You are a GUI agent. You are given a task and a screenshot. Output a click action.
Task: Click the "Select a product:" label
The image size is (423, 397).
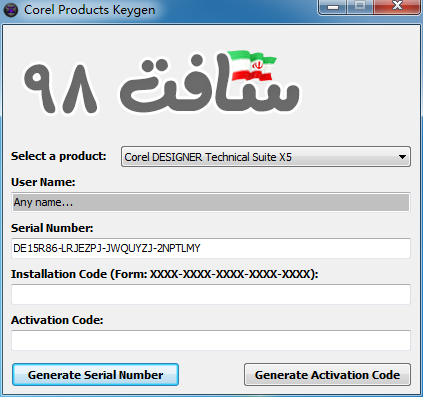click(x=59, y=156)
